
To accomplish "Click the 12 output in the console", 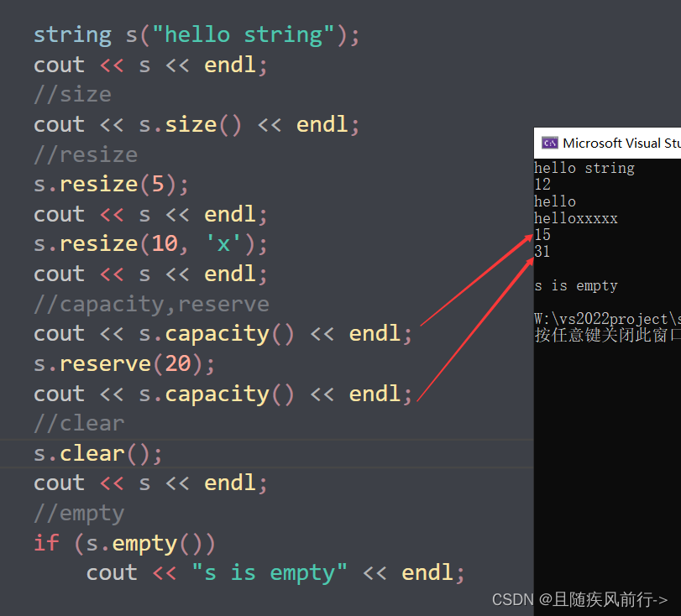I will 542,184.
